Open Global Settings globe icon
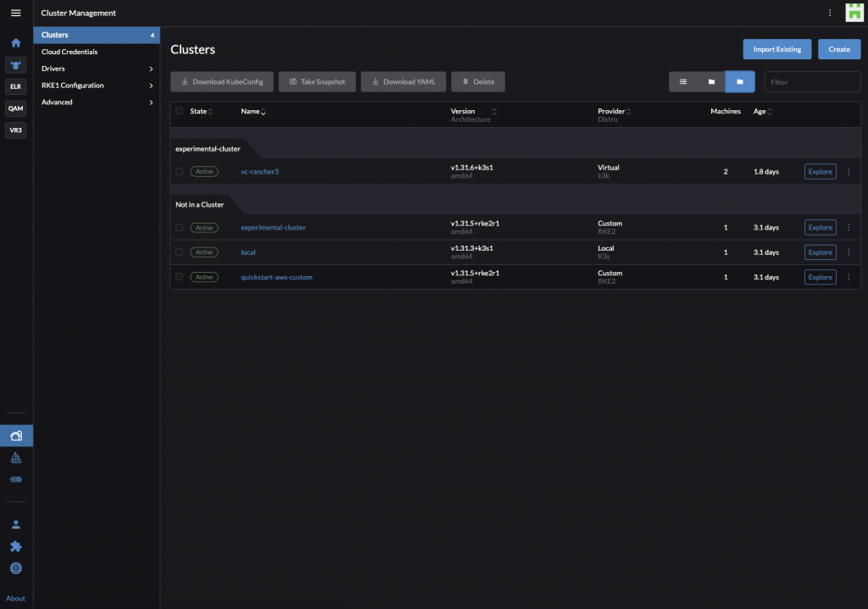This screenshot has height=609, width=868. (16, 568)
